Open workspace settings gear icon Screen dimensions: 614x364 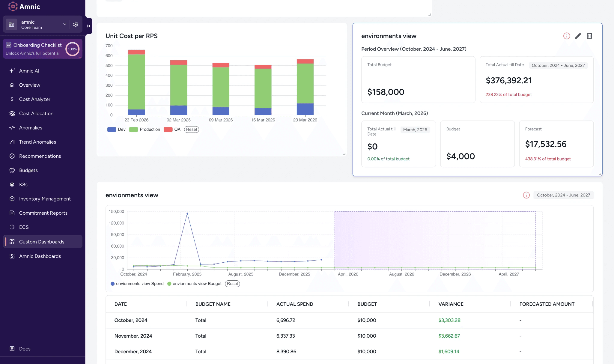pyautogui.click(x=76, y=24)
